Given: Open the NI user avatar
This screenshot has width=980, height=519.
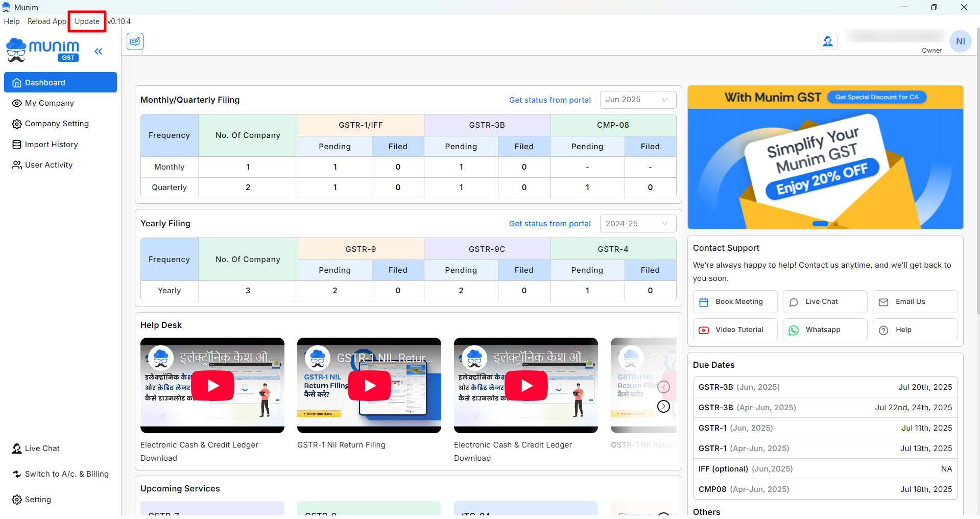Looking at the screenshot, I should 960,41.
